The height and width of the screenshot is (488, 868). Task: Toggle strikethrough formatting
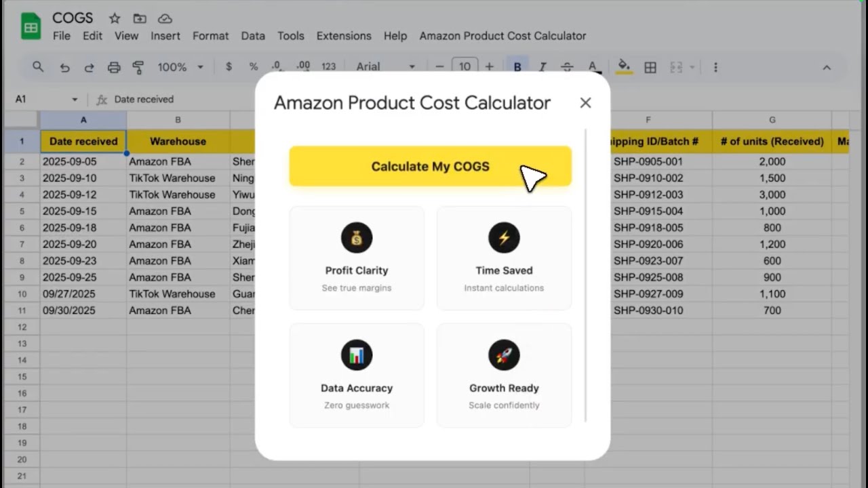tap(567, 66)
